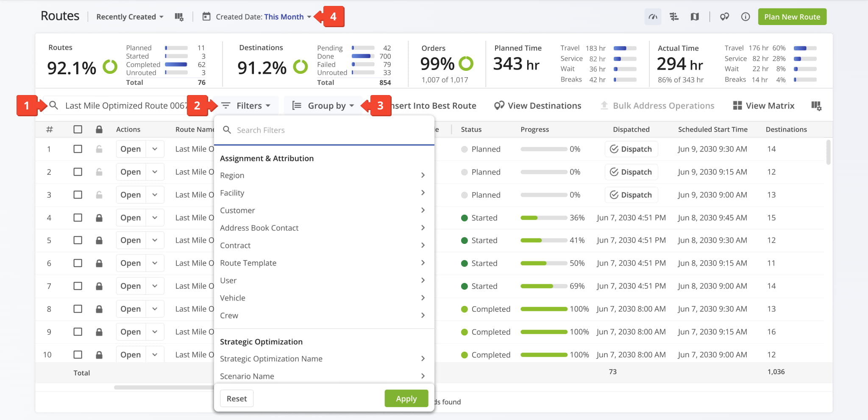Click the unlocked padlock in row 3
Viewport: 868px width, 420px height.
pyautogui.click(x=99, y=195)
